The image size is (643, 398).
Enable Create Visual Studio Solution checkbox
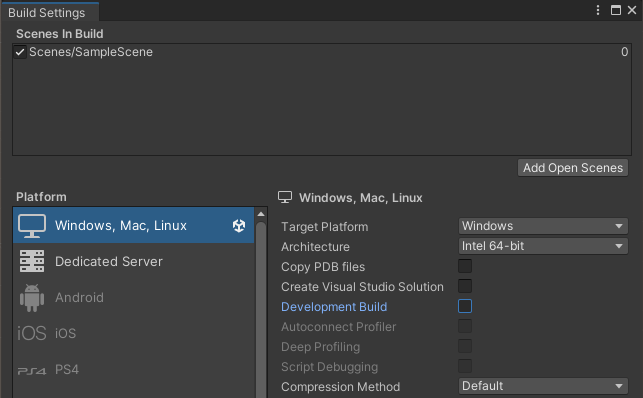(x=465, y=286)
